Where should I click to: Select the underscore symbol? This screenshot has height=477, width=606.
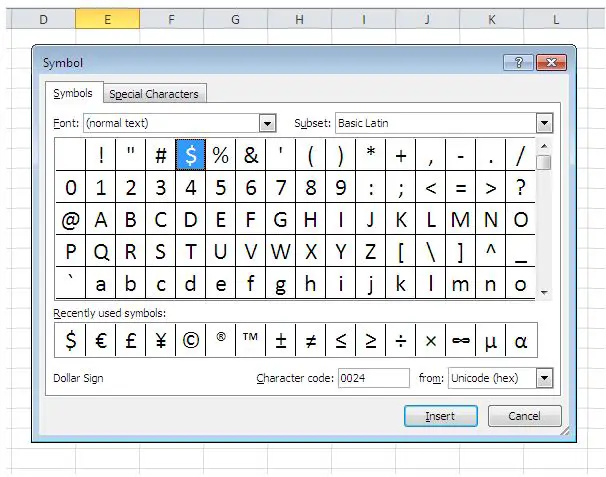click(521, 251)
